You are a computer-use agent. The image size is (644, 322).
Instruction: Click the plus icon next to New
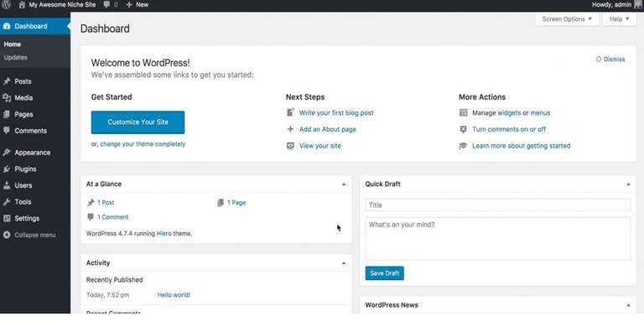pos(129,5)
